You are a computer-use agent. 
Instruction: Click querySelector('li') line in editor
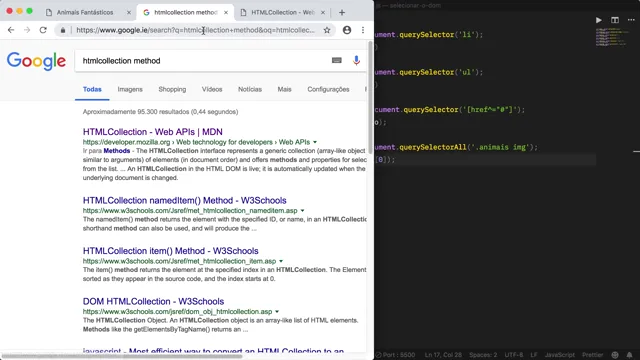[429, 35]
